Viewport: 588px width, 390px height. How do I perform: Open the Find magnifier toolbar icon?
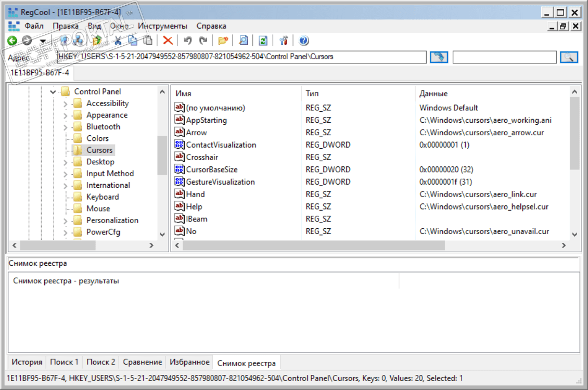click(244, 41)
